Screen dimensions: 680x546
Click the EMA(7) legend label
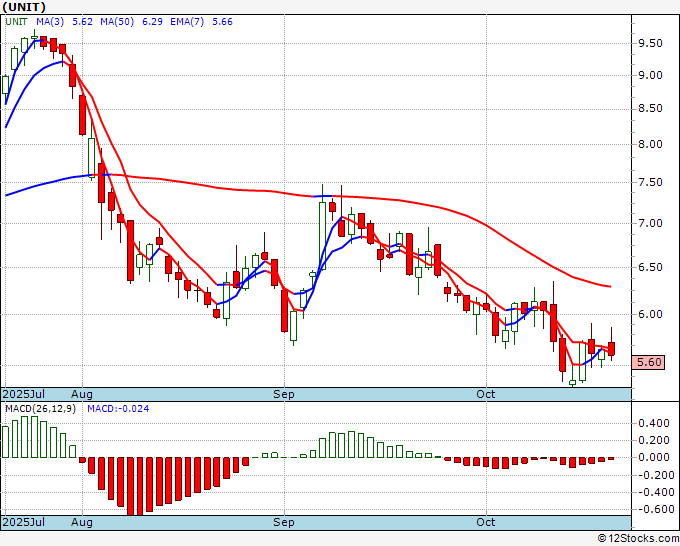click(187, 22)
